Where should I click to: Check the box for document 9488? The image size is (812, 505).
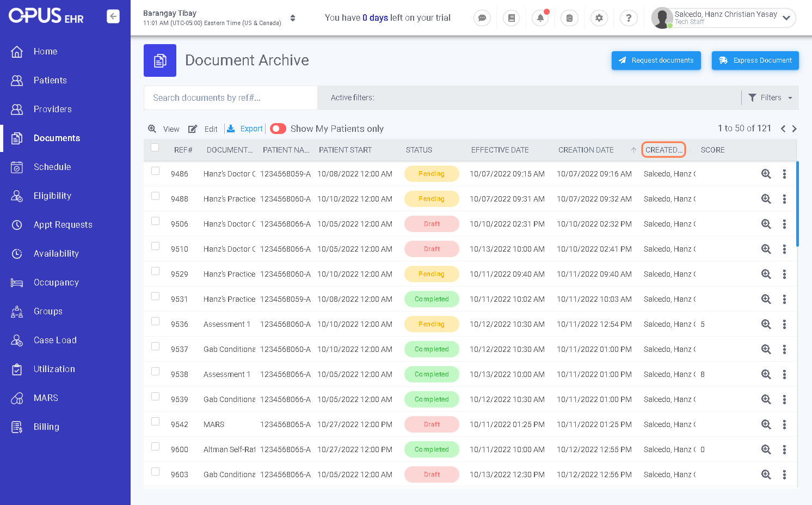[x=156, y=196]
